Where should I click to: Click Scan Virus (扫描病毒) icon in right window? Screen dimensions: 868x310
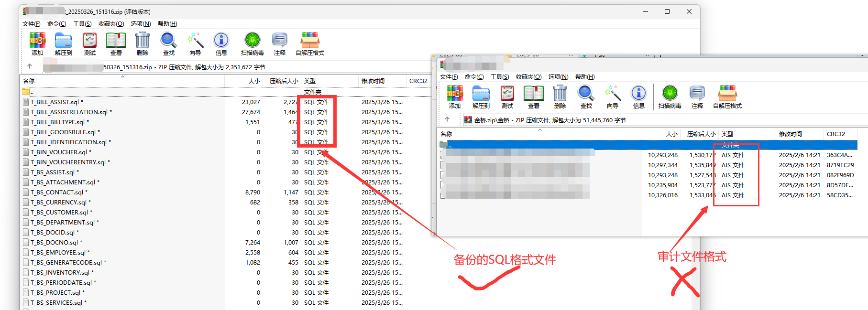click(x=670, y=96)
